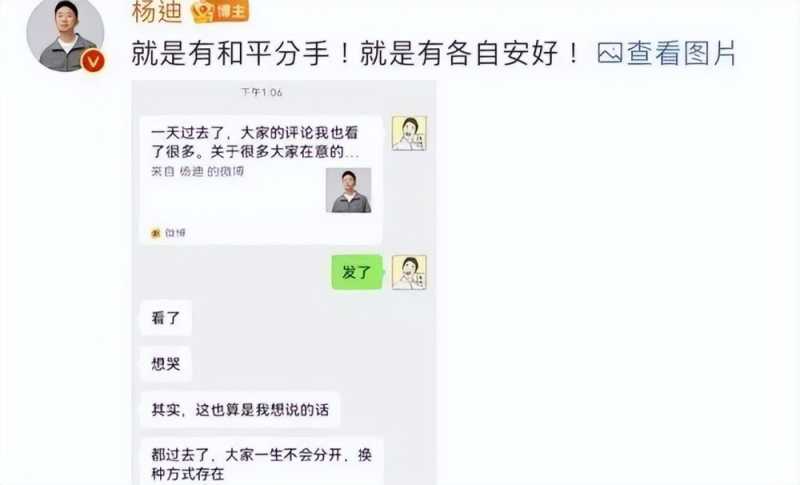Open the shared Weibo card starting 一天过去了
The image size is (800, 485).
(x=261, y=180)
